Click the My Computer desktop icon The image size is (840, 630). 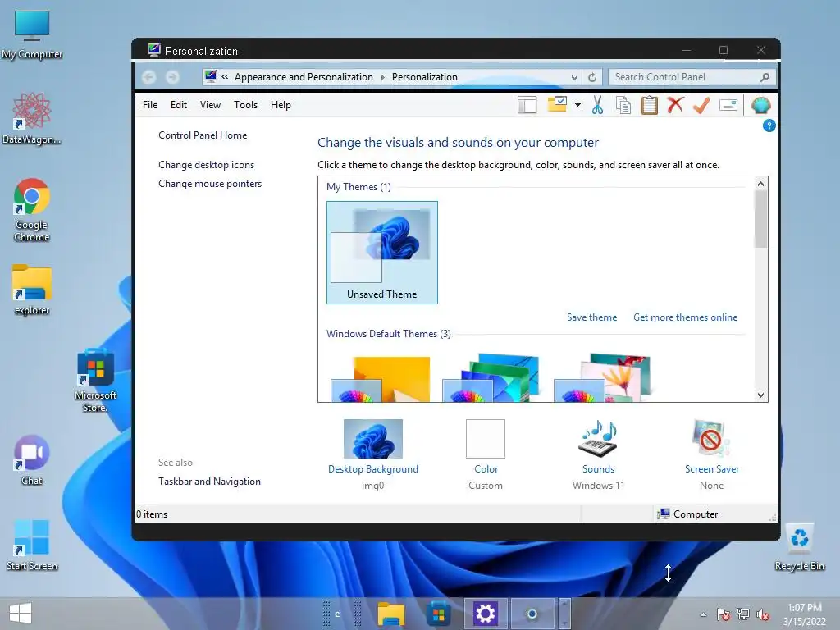click(x=32, y=34)
